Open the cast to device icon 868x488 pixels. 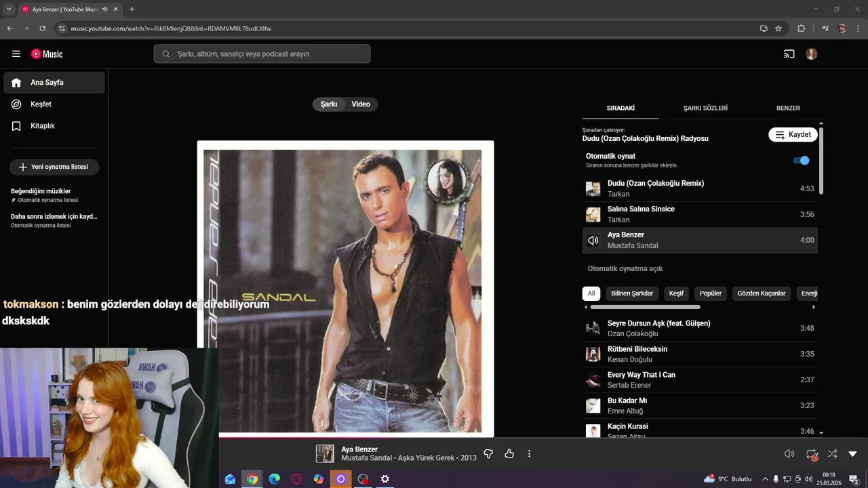pos(789,54)
